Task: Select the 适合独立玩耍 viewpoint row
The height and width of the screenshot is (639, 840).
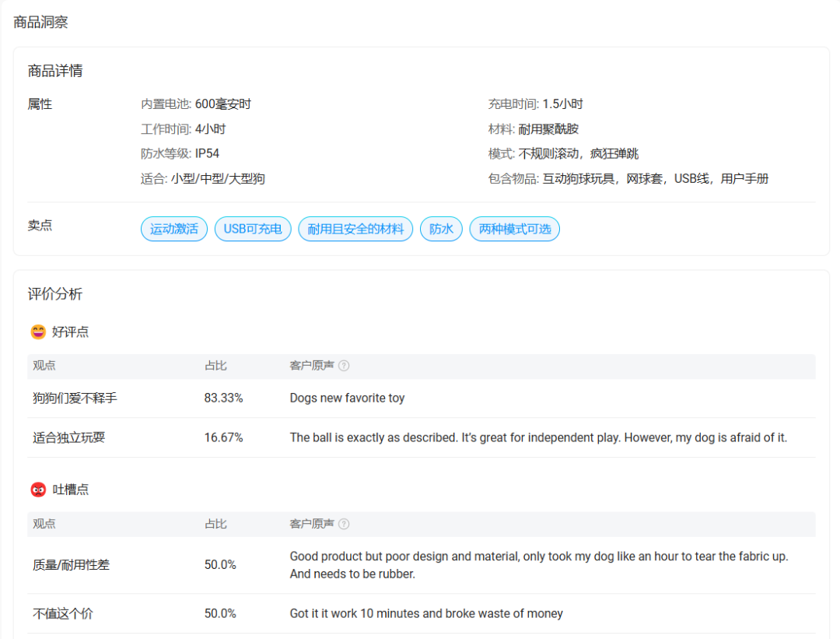Action: pos(68,437)
